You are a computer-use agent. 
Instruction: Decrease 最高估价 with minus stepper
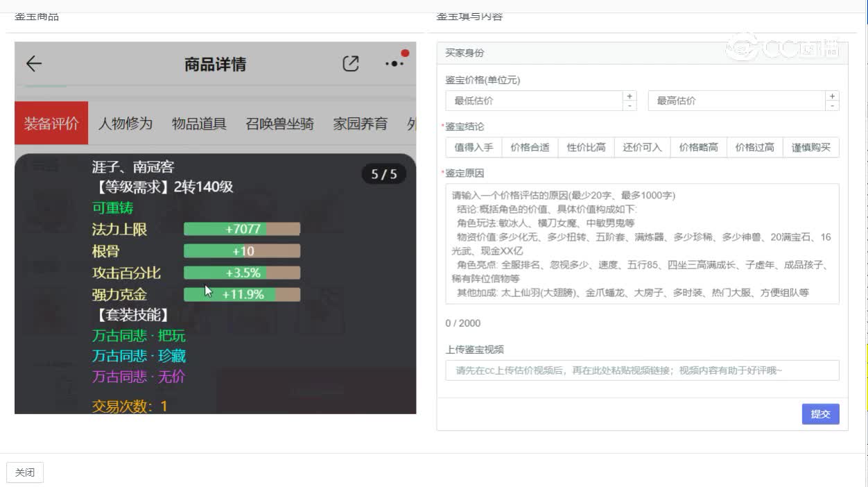click(x=832, y=105)
